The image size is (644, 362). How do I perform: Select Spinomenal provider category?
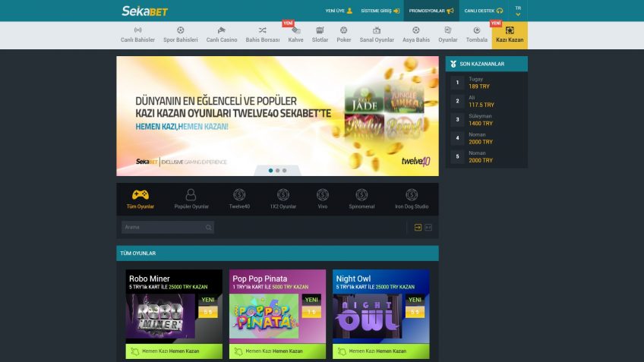click(x=361, y=199)
